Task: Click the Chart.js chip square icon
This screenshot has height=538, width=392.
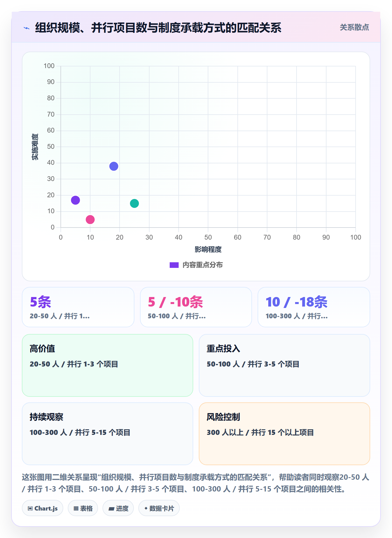Action: pos(30,509)
